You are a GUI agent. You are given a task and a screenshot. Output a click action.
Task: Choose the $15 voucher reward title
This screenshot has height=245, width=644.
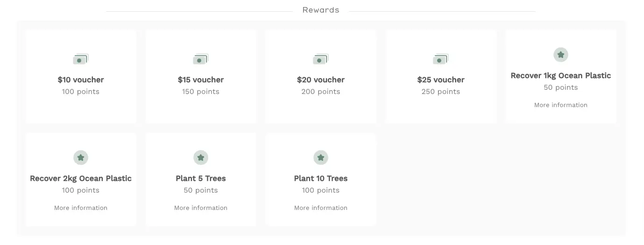tap(201, 80)
